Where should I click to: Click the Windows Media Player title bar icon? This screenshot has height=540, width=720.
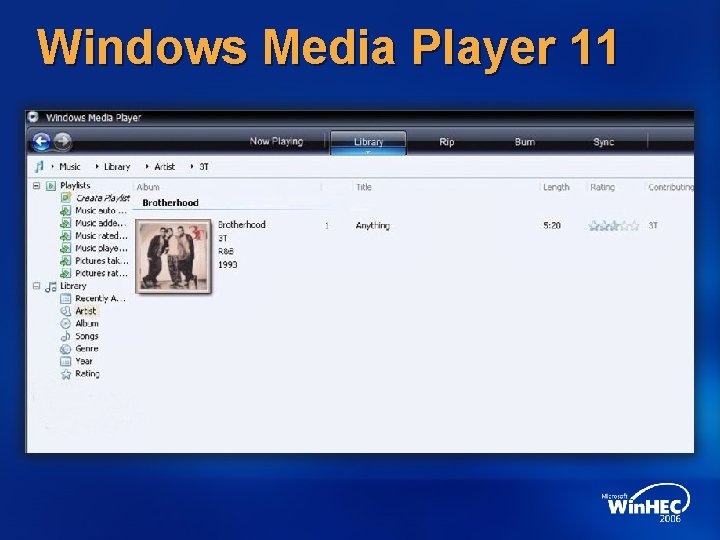click(33, 117)
